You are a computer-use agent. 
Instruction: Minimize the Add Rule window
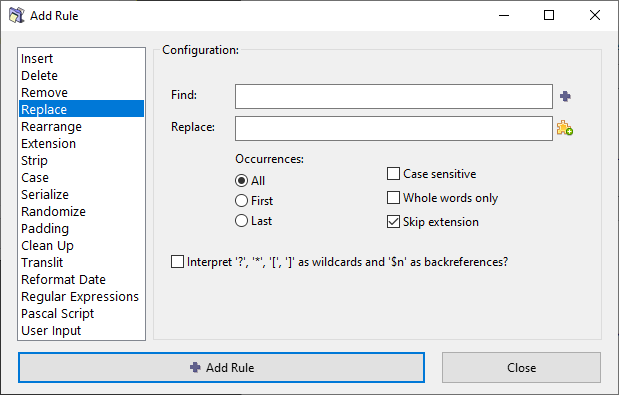pos(504,15)
